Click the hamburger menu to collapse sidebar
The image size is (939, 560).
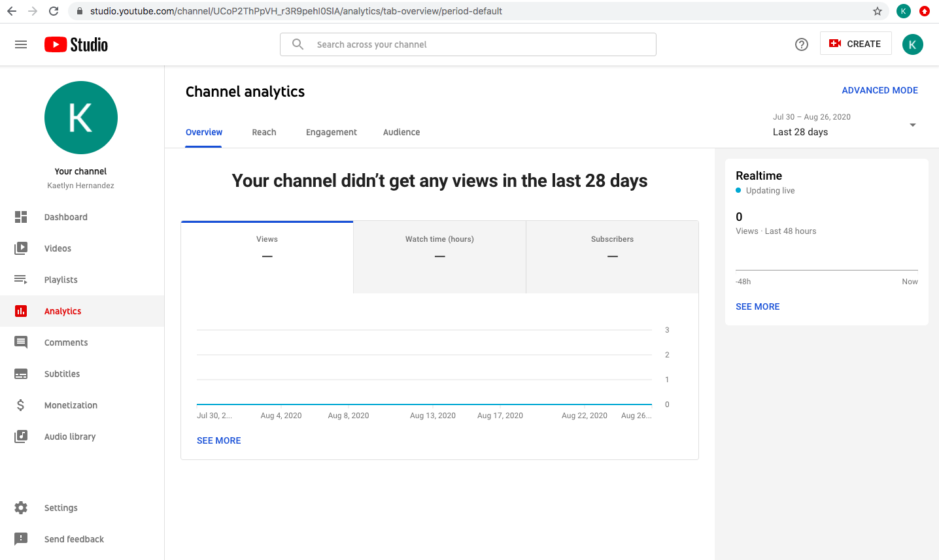21,44
